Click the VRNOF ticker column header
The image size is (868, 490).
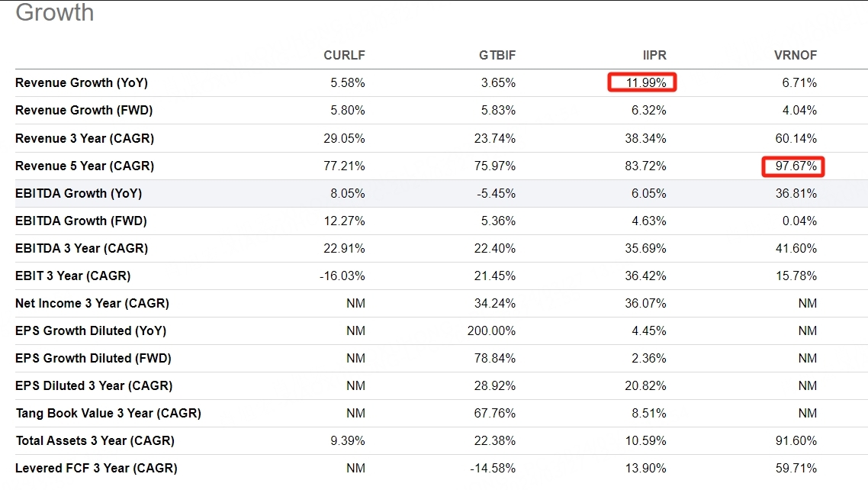[795, 56]
